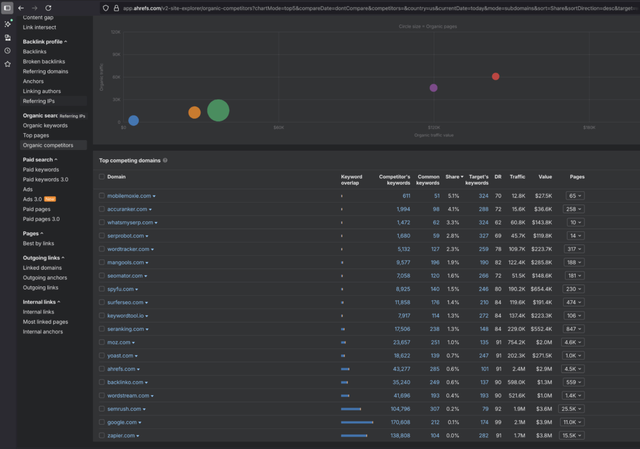Tick the checkbox for mobilemoxie.com
The height and width of the screenshot is (449, 640).
click(x=102, y=196)
